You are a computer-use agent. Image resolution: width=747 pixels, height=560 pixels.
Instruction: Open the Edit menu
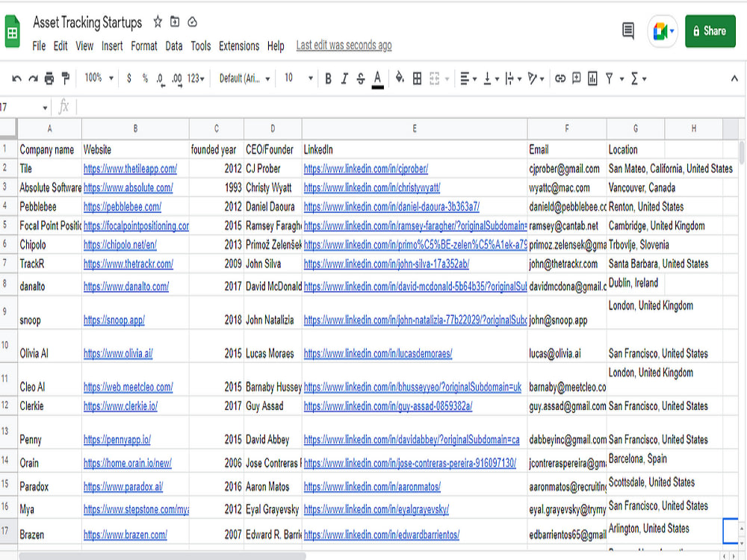pos(61,46)
